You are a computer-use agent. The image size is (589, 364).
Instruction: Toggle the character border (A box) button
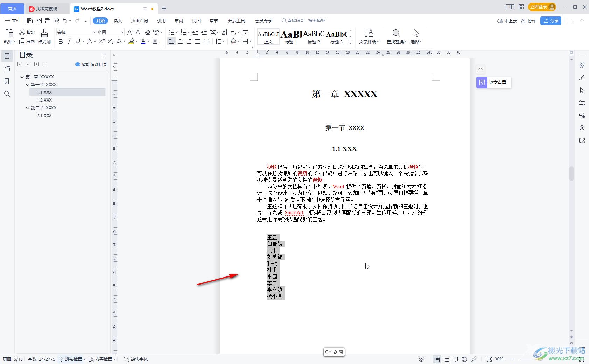pyautogui.click(x=155, y=41)
